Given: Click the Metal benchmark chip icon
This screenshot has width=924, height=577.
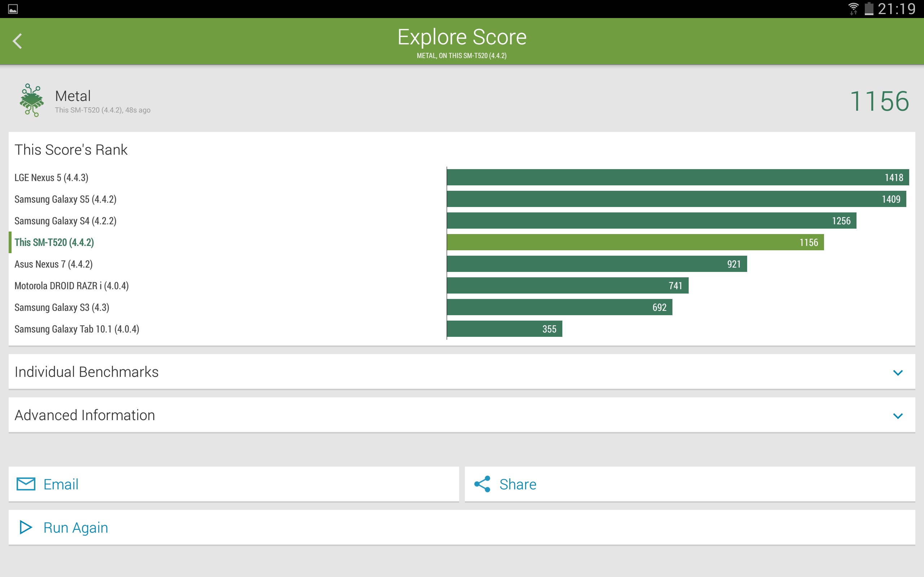Looking at the screenshot, I should [32, 100].
